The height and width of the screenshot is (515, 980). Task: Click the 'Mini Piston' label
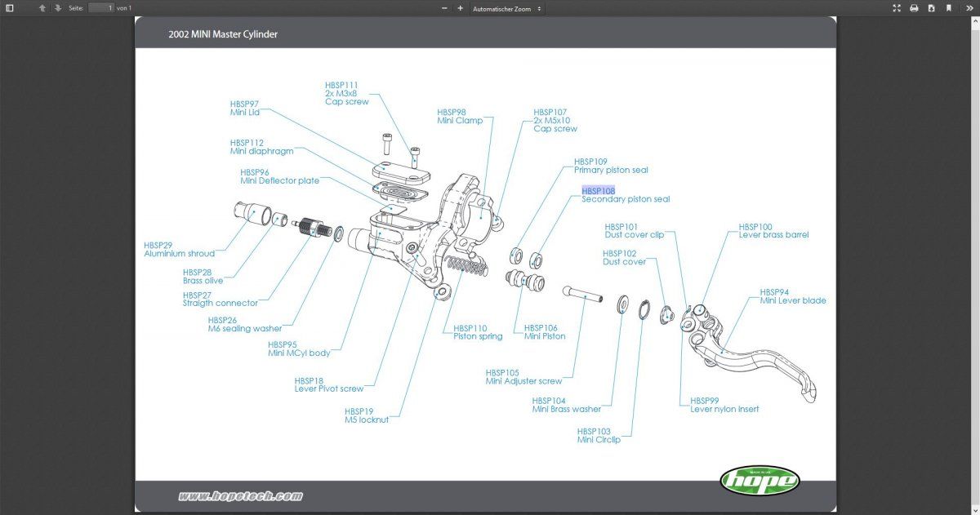(545, 336)
